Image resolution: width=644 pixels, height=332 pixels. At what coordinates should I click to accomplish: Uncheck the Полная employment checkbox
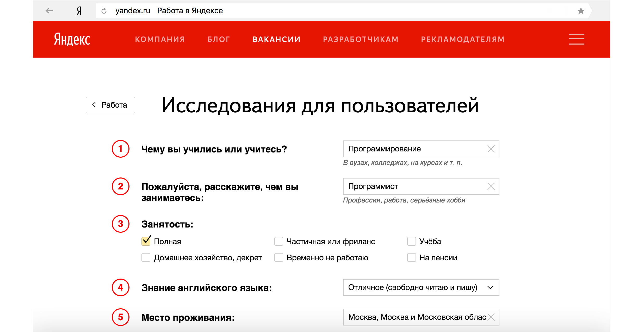[x=146, y=241]
